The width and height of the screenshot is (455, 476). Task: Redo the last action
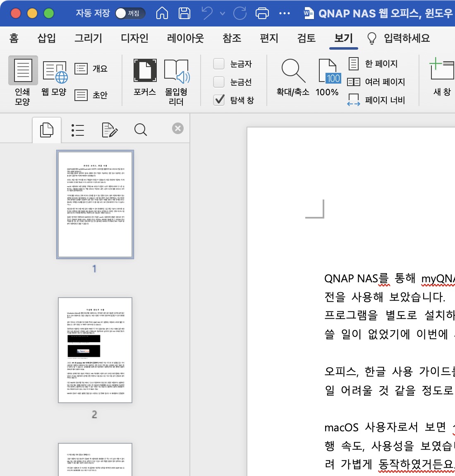239,13
